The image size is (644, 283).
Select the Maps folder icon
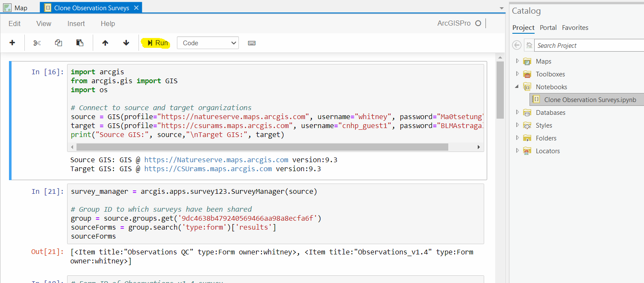[527, 61]
